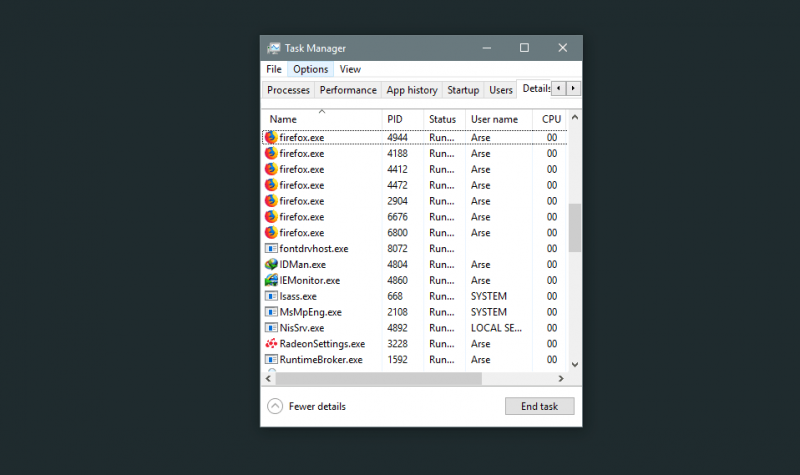Minimize the Task Manager window
This screenshot has height=475, width=800.
487,48
